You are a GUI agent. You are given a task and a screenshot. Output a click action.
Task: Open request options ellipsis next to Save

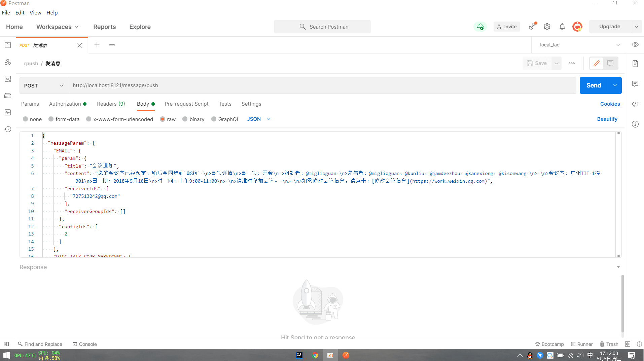point(572,63)
